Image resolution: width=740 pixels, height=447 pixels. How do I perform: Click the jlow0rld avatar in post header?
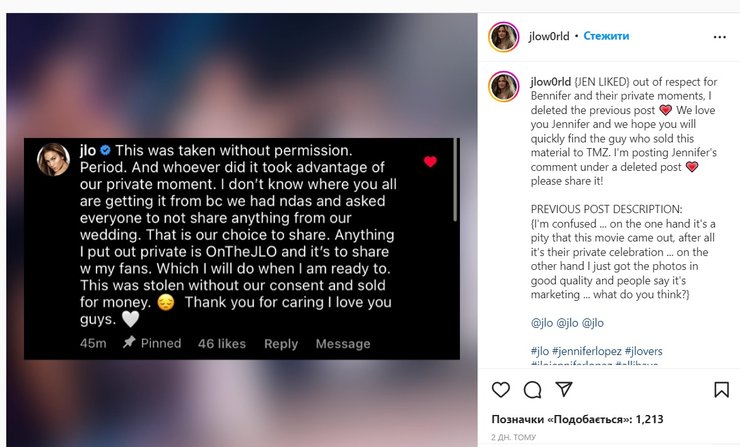point(501,36)
